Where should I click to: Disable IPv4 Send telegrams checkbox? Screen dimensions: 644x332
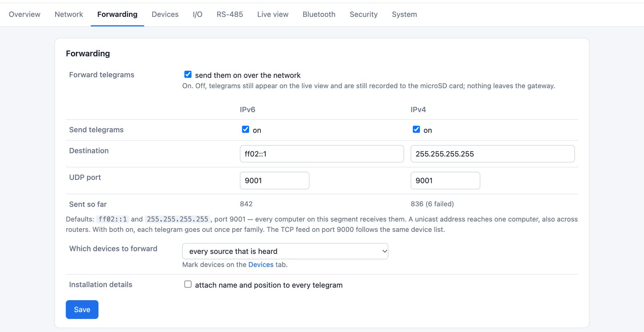pyautogui.click(x=416, y=129)
